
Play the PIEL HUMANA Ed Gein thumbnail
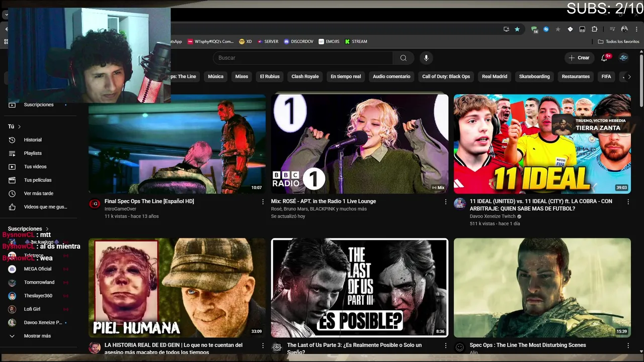[x=177, y=288]
